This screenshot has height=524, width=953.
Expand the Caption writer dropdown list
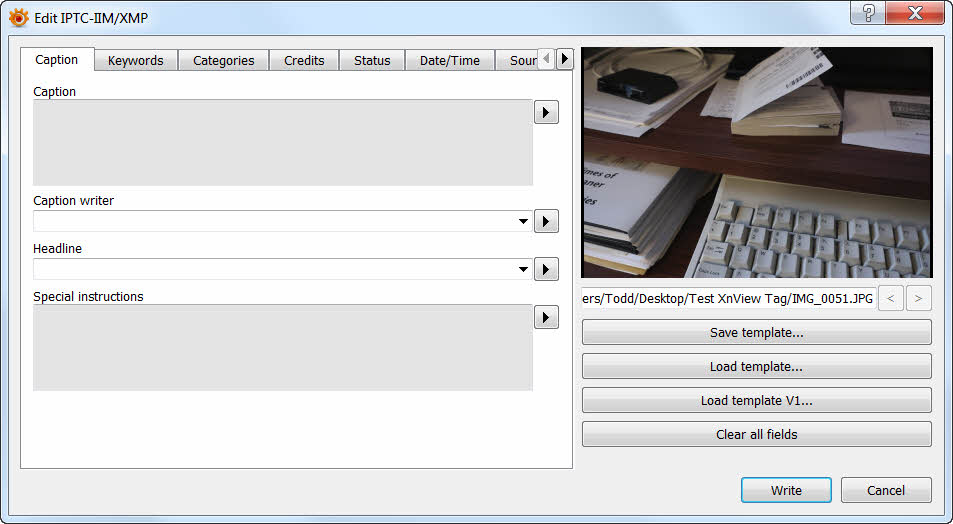pos(523,221)
